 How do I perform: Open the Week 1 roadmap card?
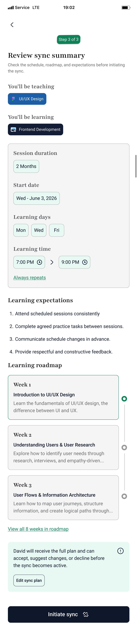pos(63,397)
